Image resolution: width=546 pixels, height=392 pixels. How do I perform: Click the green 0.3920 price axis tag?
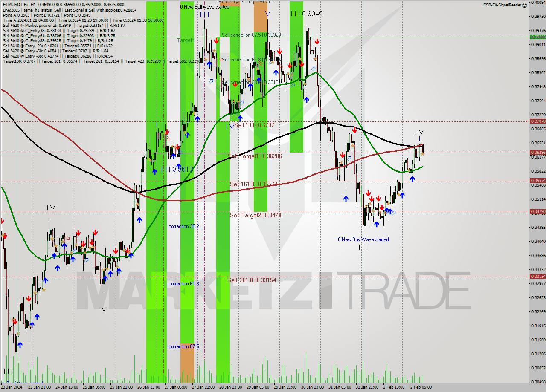pyautogui.click(x=537, y=37)
